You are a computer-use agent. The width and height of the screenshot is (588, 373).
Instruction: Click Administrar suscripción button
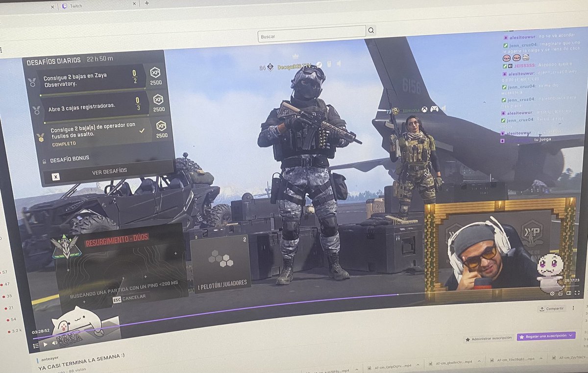point(489,338)
